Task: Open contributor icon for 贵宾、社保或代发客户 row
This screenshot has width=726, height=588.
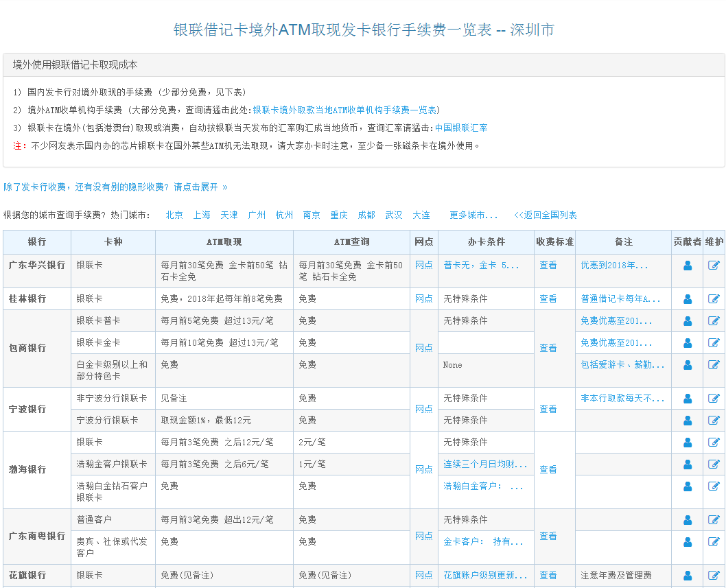Action: tap(688, 542)
